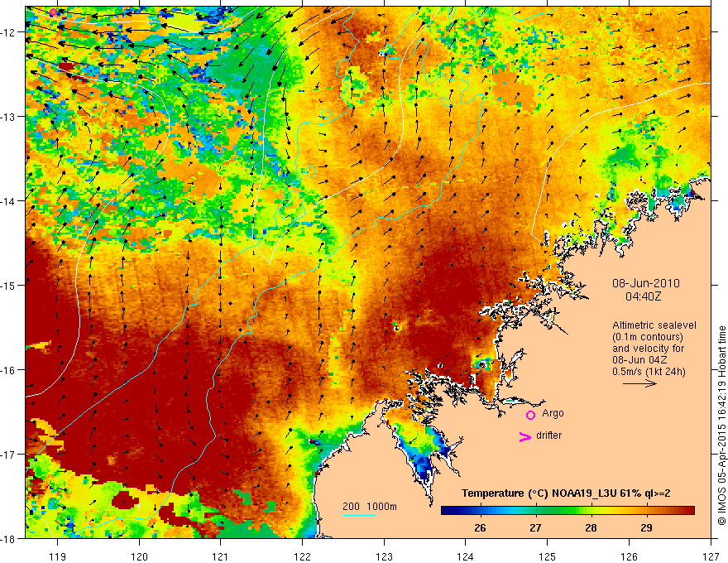Click latitude axis label -12
The height and width of the screenshot is (563, 728).
click(9, 32)
